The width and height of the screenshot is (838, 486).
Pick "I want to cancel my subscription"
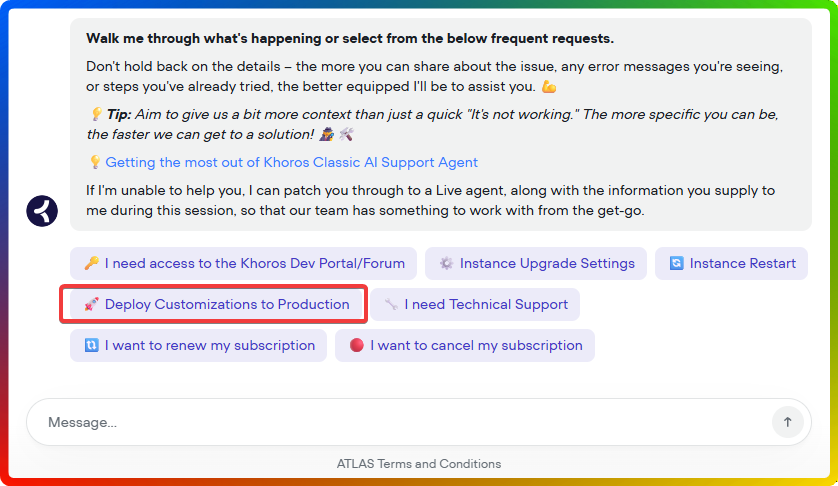[476, 346]
